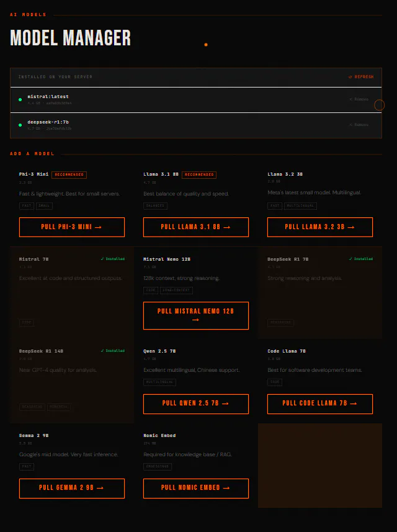
Task: Select the DeepSeek R1 14B card title
Action: 41,351
